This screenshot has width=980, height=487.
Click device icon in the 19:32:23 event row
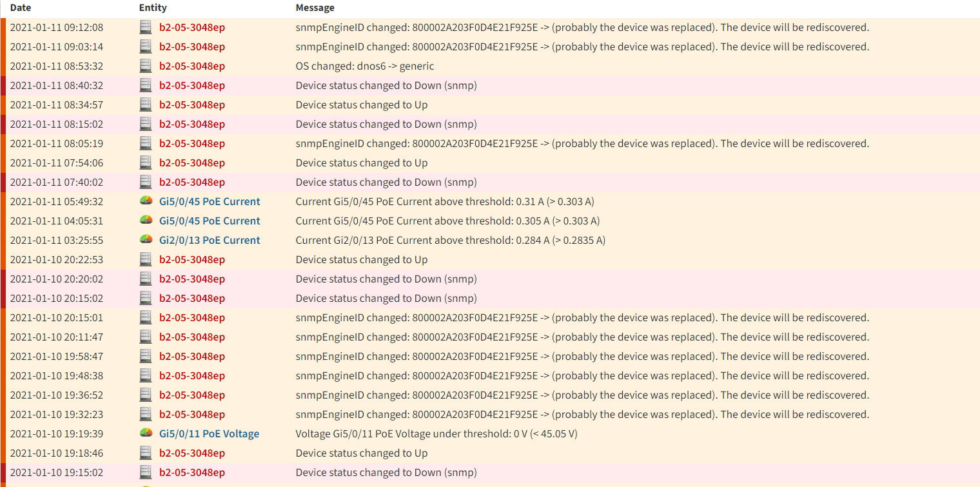pyautogui.click(x=146, y=414)
